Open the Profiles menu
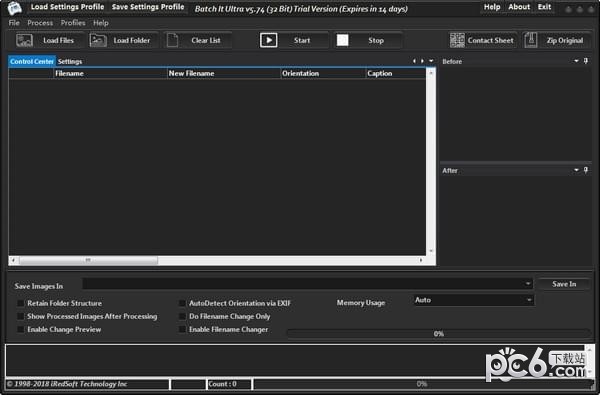 (x=73, y=23)
